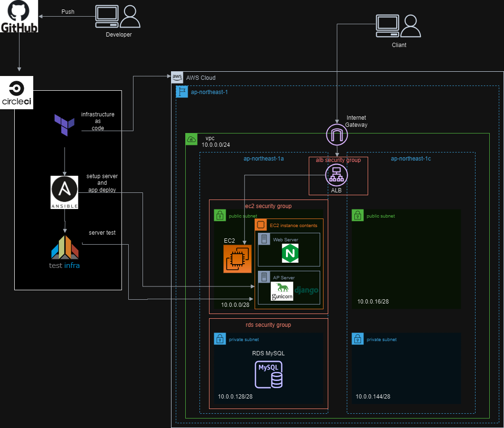The height and width of the screenshot is (428, 504).
Task: Click the AWS Cloud logo icon
Action: (177, 77)
